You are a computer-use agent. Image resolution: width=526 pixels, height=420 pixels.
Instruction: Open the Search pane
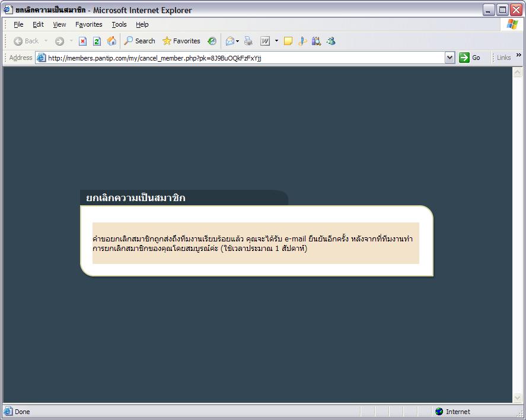click(139, 41)
